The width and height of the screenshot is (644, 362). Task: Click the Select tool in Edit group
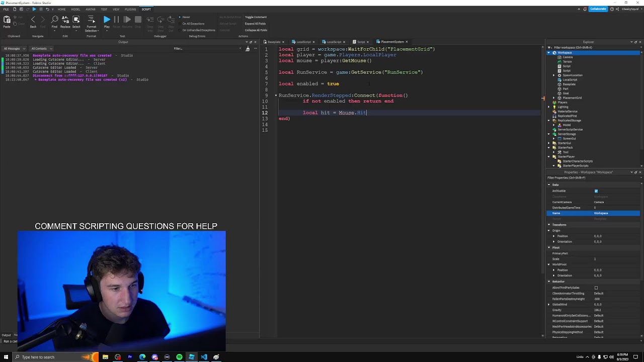(76, 21)
